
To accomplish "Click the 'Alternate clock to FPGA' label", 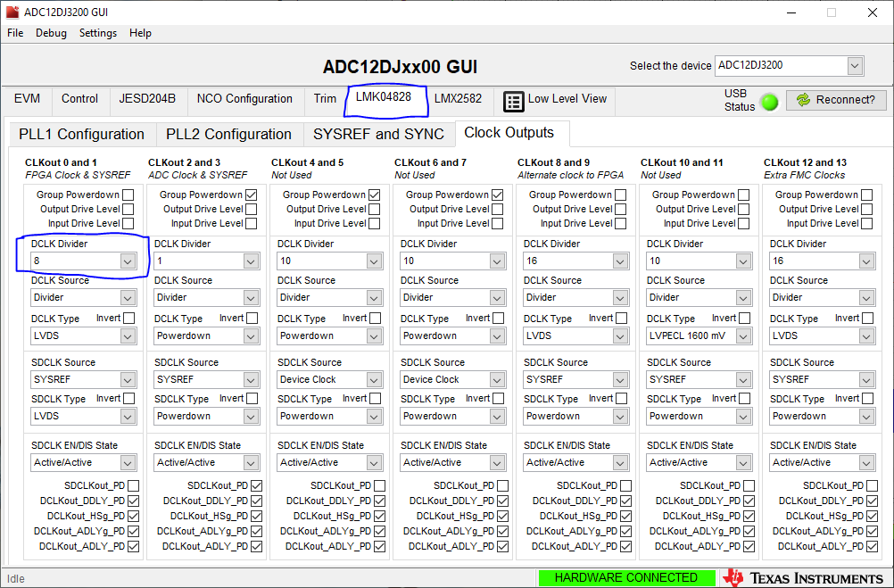I will [571, 175].
